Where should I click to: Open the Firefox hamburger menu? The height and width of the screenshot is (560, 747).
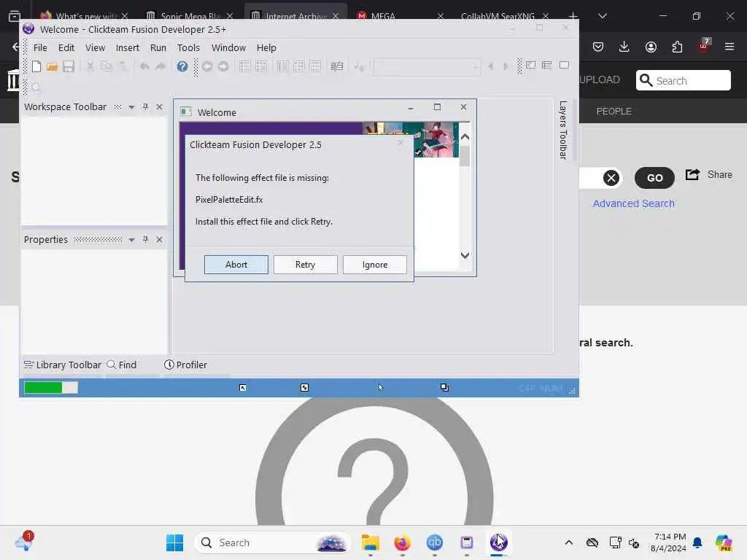click(x=729, y=47)
